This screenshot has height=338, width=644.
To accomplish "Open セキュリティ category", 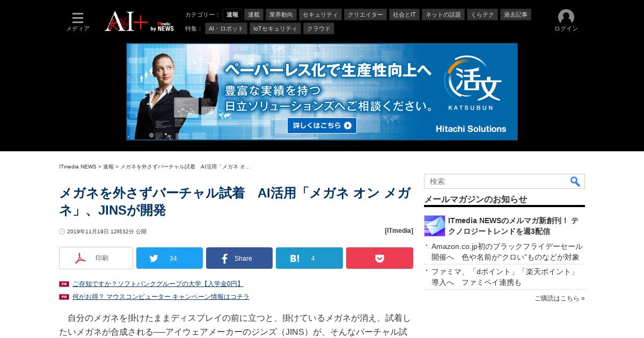I will (x=320, y=14).
